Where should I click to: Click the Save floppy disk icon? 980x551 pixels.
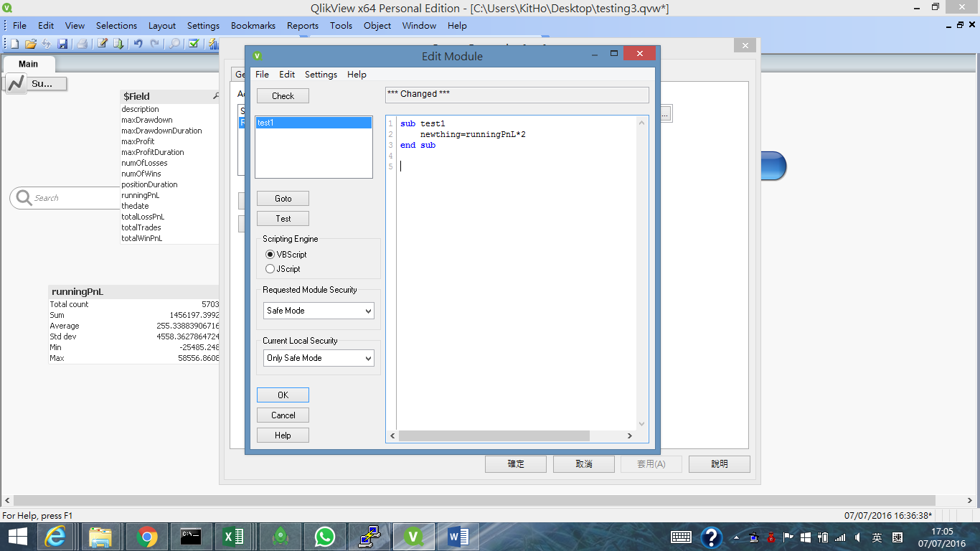tap(62, 44)
